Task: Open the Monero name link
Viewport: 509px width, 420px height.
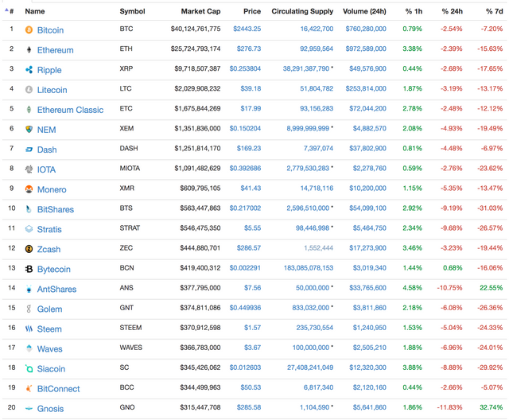Action: tap(52, 189)
